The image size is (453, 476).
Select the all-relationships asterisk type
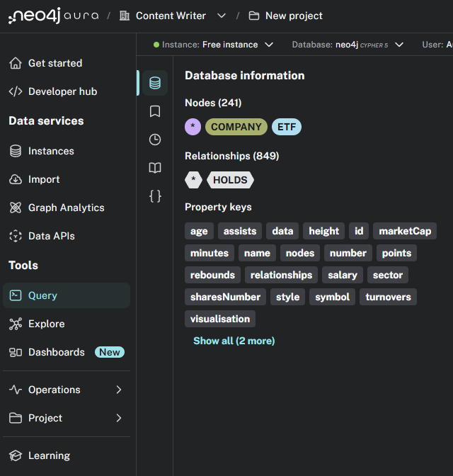[193, 180]
